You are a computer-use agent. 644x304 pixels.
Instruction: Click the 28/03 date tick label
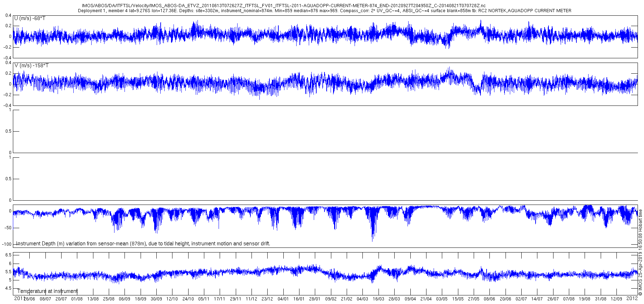point(394,299)
